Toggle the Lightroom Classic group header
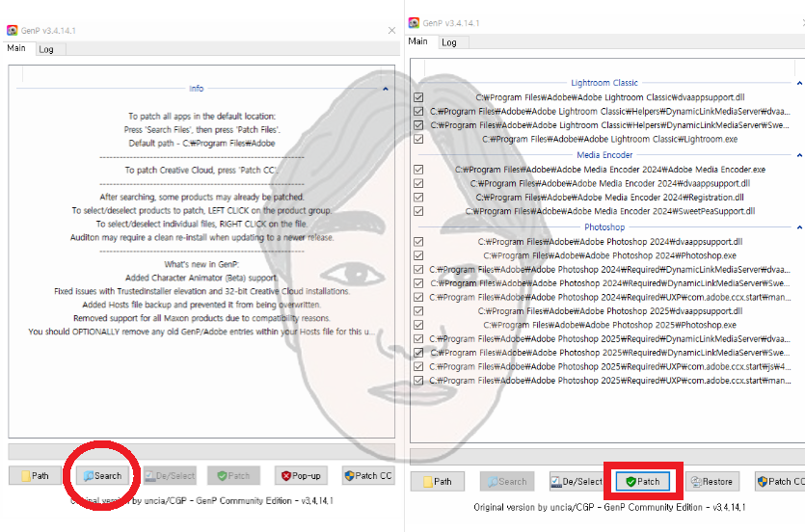805x532 pixels. pyautogui.click(x=604, y=83)
